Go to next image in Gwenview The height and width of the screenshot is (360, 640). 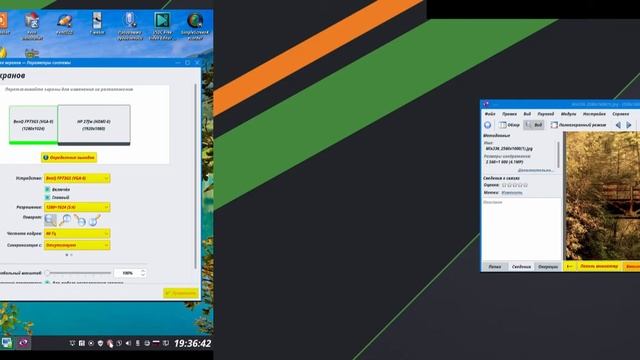[629, 125]
